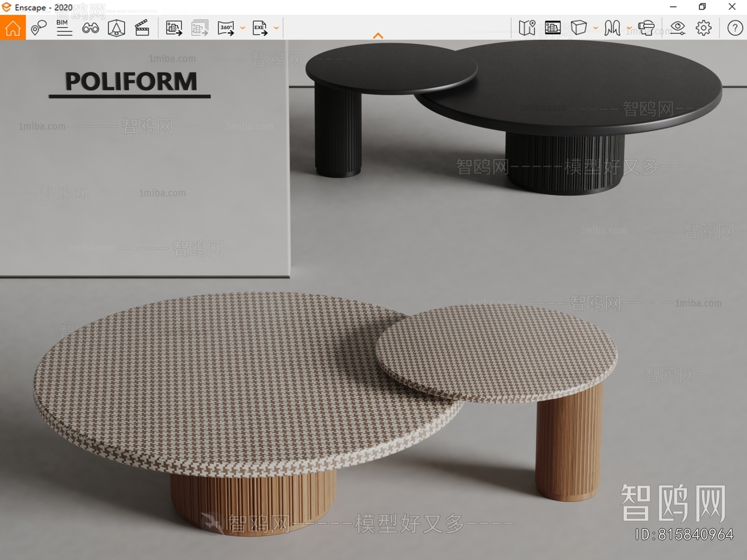Screen dimensions: 747x560
Task: Collapse the toolbar with the orange chevron
Action: point(378,35)
